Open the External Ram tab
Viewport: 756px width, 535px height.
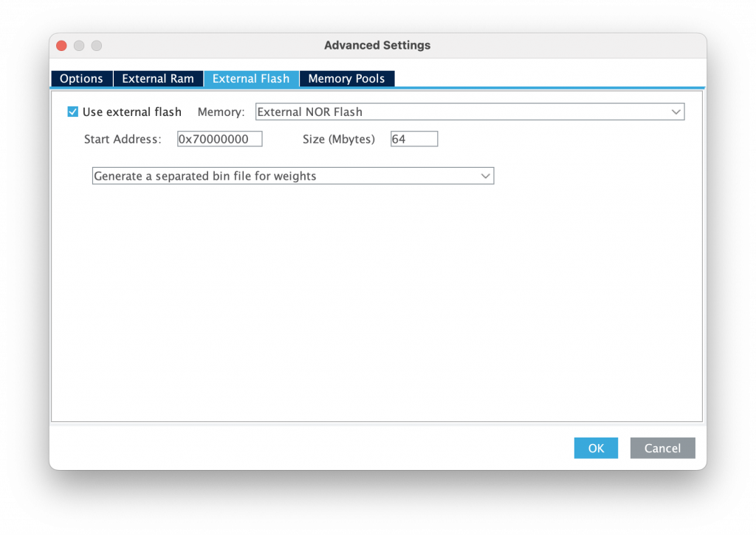pos(158,78)
